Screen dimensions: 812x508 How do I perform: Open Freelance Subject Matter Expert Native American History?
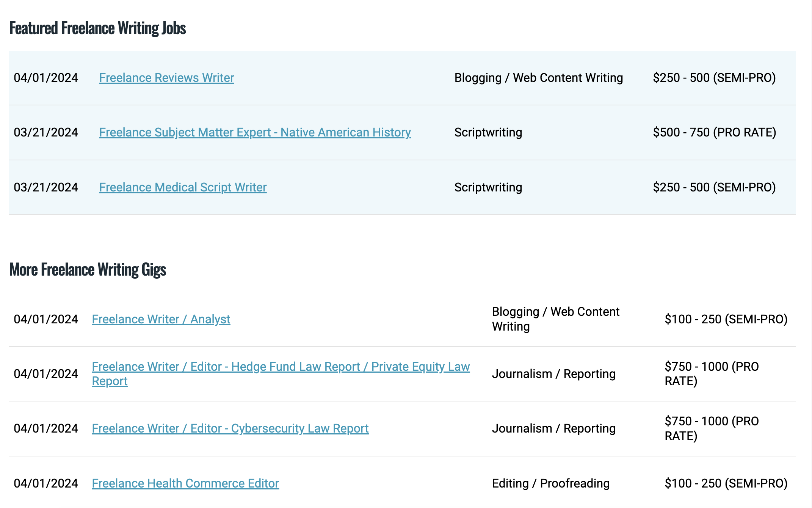coord(255,132)
